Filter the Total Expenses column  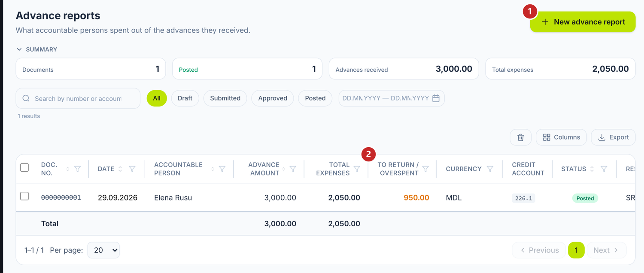click(x=357, y=169)
